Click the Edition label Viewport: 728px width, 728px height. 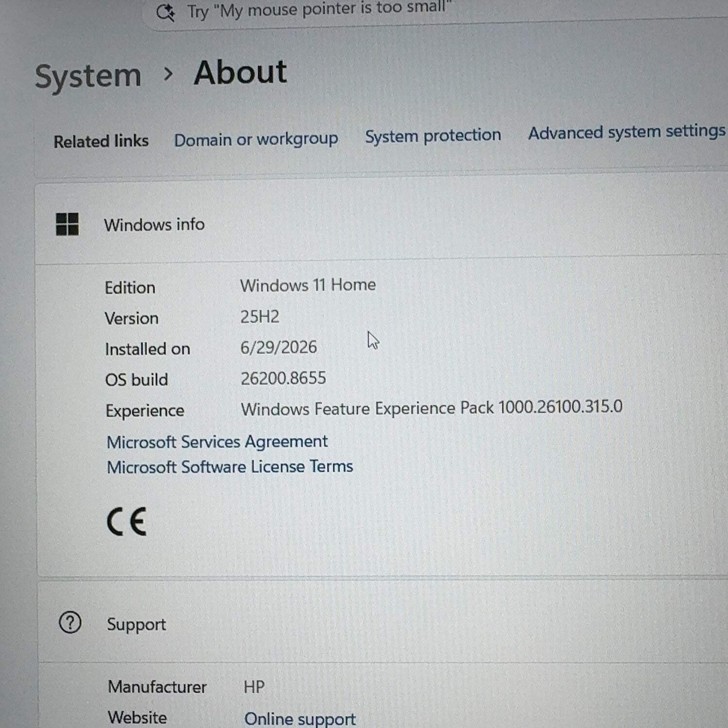[130, 288]
